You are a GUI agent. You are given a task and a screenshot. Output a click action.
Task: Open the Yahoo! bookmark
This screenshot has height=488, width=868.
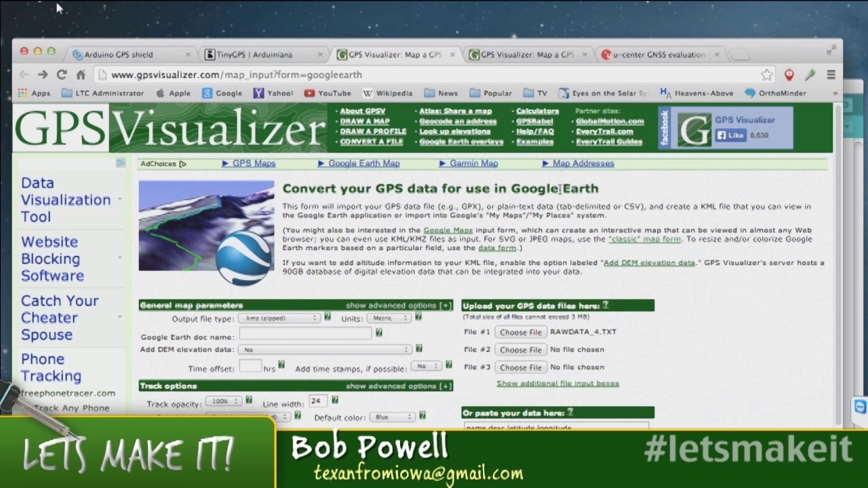pos(273,93)
